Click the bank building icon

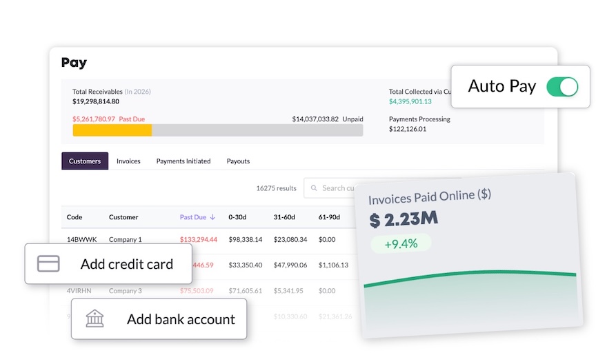coord(94,318)
